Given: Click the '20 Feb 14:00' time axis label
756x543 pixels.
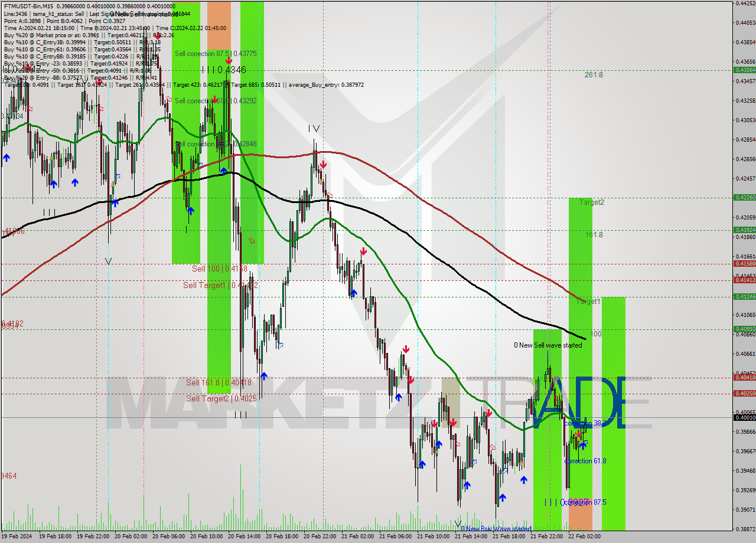Looking at the screenshot, I should (244, 537).
